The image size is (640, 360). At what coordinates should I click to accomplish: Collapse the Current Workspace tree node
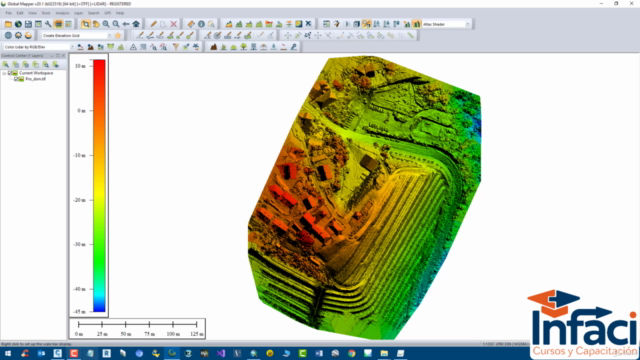point(4,73)
